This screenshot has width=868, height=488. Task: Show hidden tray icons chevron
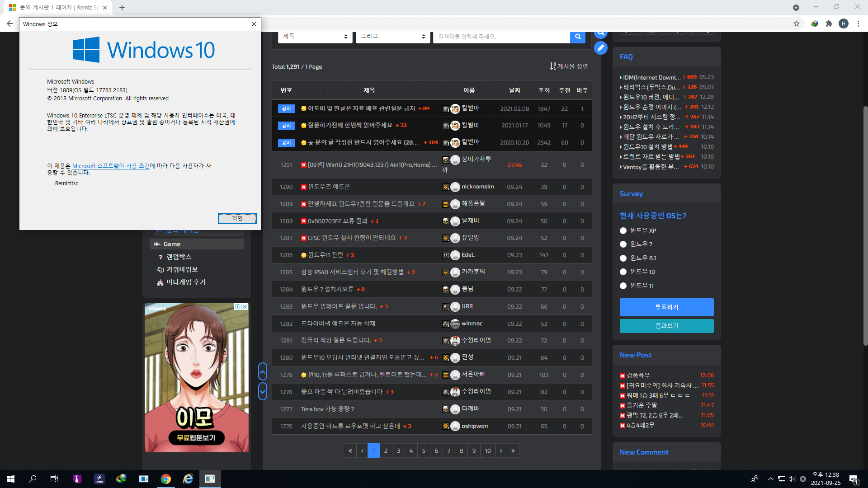(770, 479)
